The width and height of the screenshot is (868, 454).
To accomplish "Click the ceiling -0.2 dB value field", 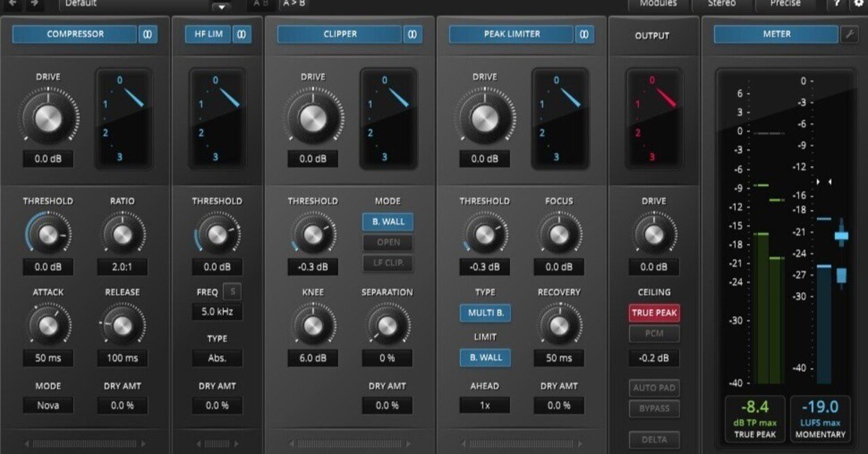I will point(654,358).
